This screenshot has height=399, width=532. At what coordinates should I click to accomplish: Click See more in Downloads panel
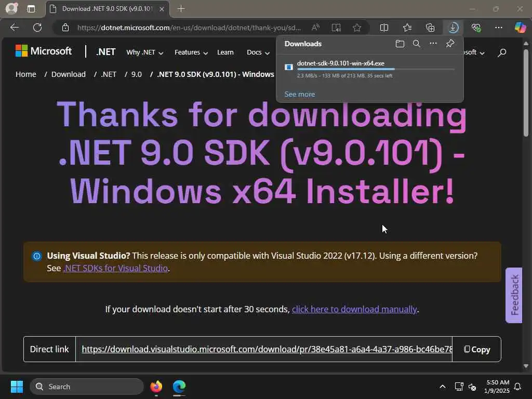pos(300,95)
